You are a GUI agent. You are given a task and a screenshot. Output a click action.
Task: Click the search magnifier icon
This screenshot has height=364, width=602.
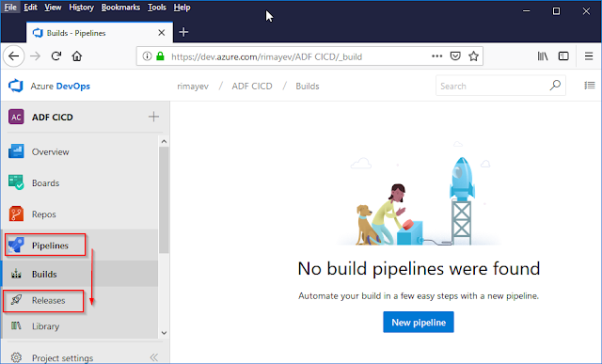tap(555, 86)
